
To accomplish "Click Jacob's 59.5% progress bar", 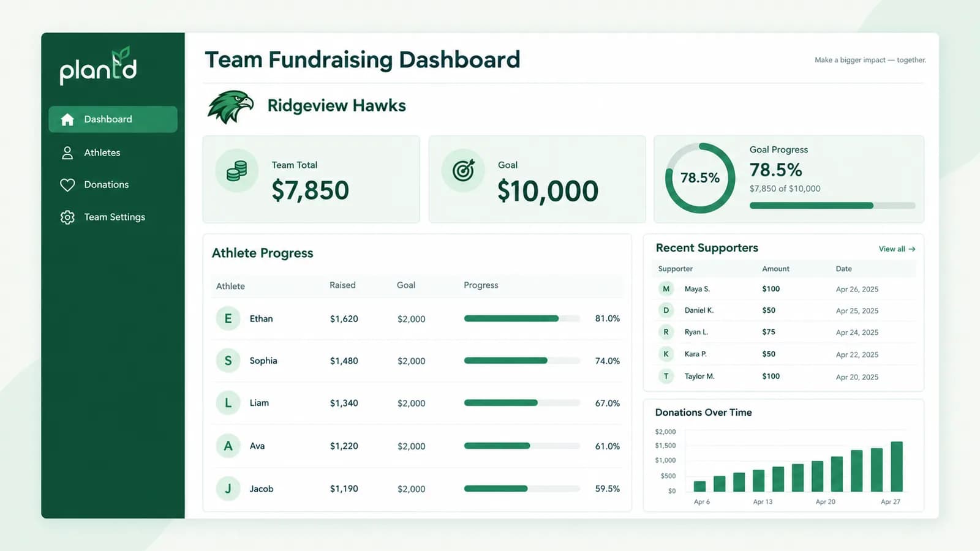I will click(x=522, y=489).
